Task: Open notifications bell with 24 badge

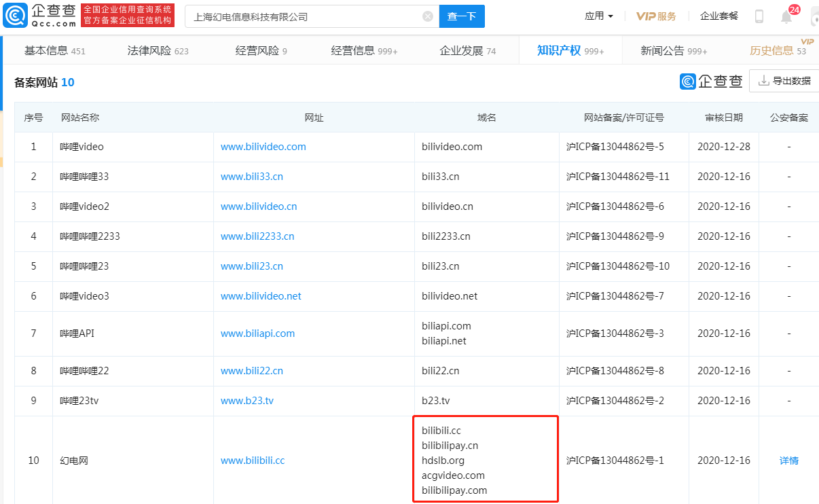Action: click(x=786, y=17)
